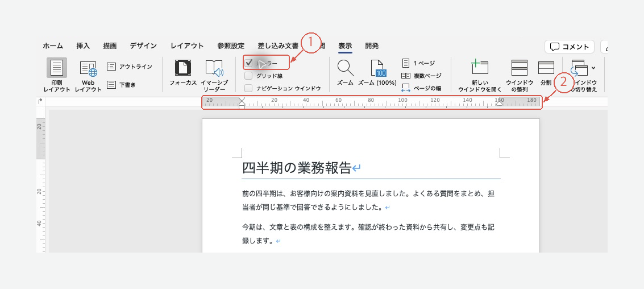This screenshot has width=644, height=289.
Task: Click the Comments (コメント) button
Action: point(570,47)
